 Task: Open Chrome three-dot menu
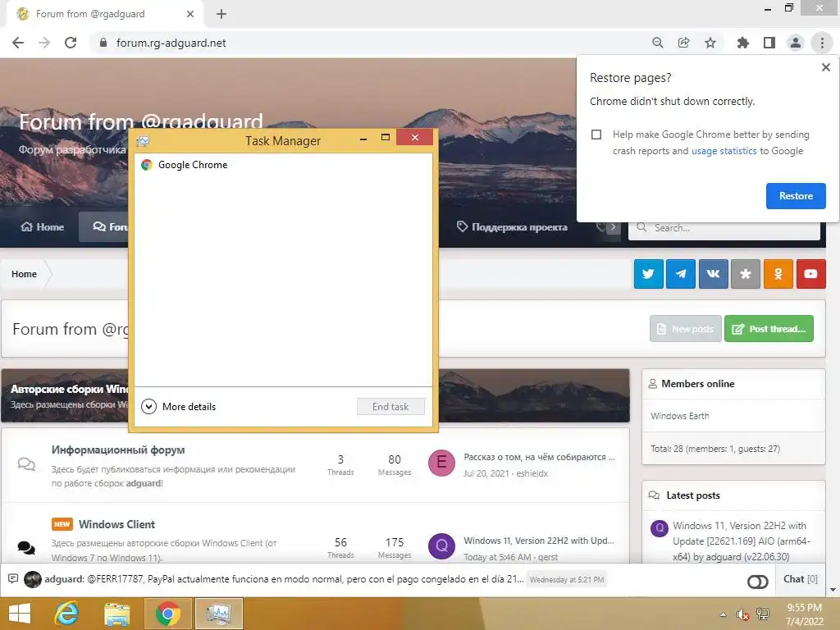tap(822, 43)
